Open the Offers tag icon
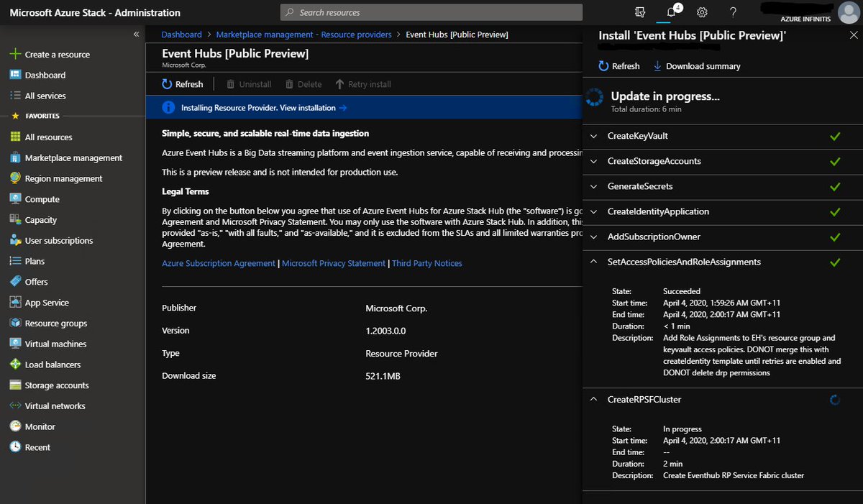Viewport: 863px width, 504px height. (x=15, y=282)
